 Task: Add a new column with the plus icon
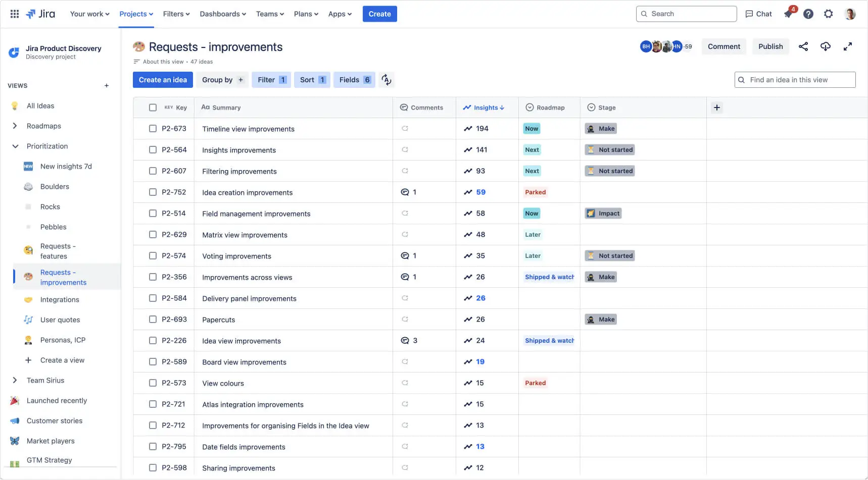[717, 108]
